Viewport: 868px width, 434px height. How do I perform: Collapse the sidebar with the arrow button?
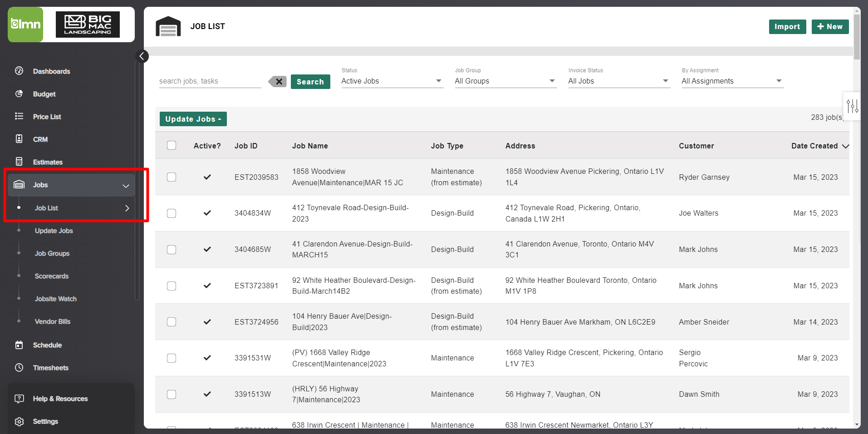pos(142,56)
